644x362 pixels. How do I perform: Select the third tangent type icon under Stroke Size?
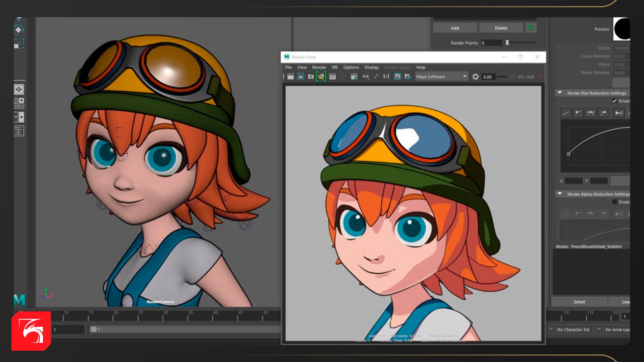coord(590,113)
